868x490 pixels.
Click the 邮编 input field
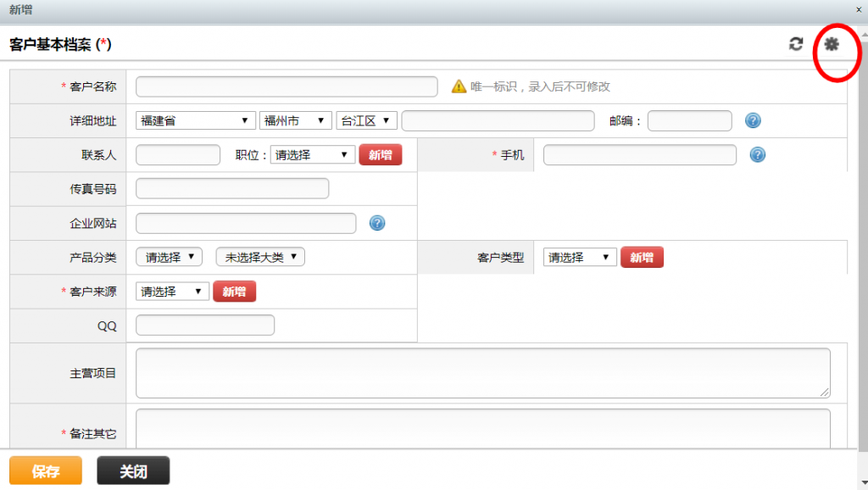tap(690, 120)
